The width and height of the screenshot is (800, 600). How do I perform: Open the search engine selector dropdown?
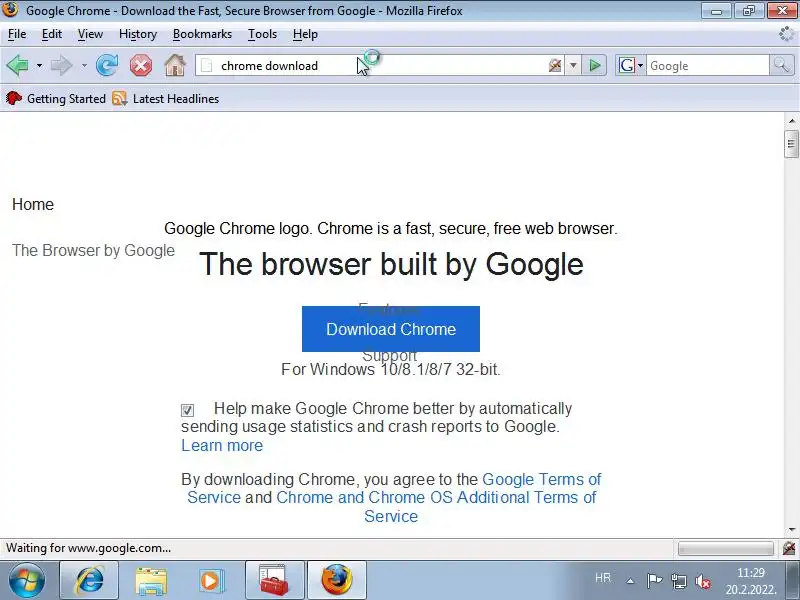pos(630,65)
